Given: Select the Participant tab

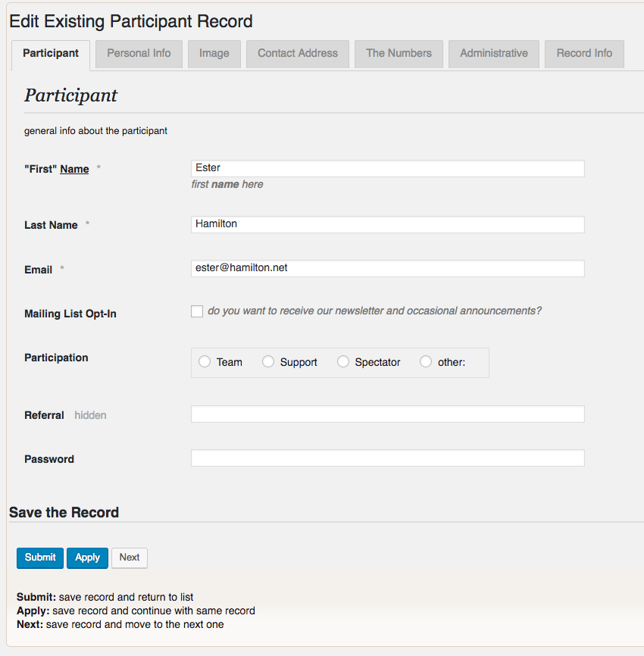Looking at the screenshot, I should 50,53.
